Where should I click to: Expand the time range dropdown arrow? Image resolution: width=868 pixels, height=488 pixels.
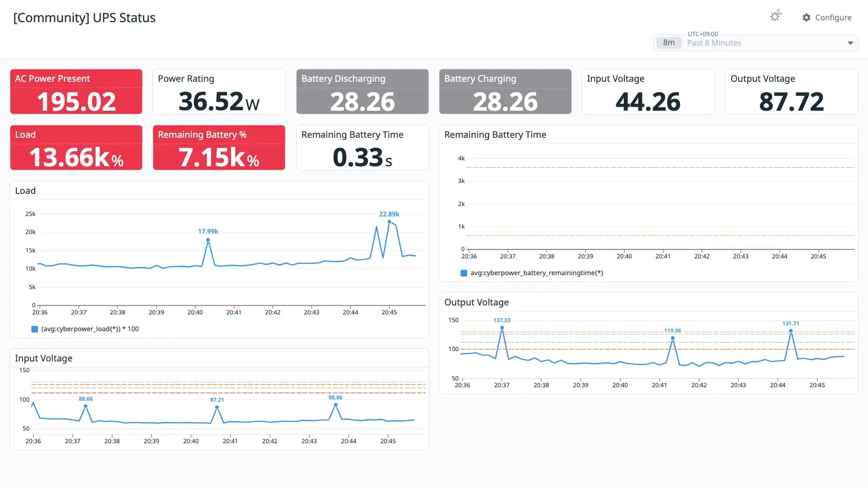click(x=850, y=43)
